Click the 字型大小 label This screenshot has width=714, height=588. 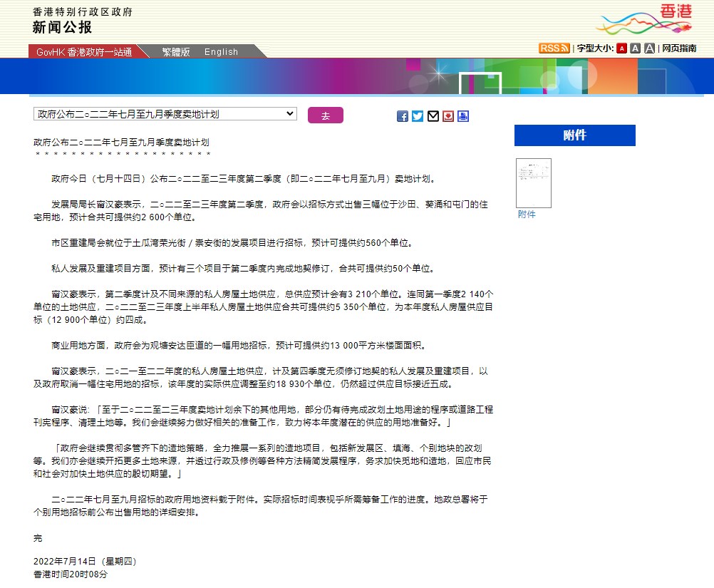pos(595,48)
